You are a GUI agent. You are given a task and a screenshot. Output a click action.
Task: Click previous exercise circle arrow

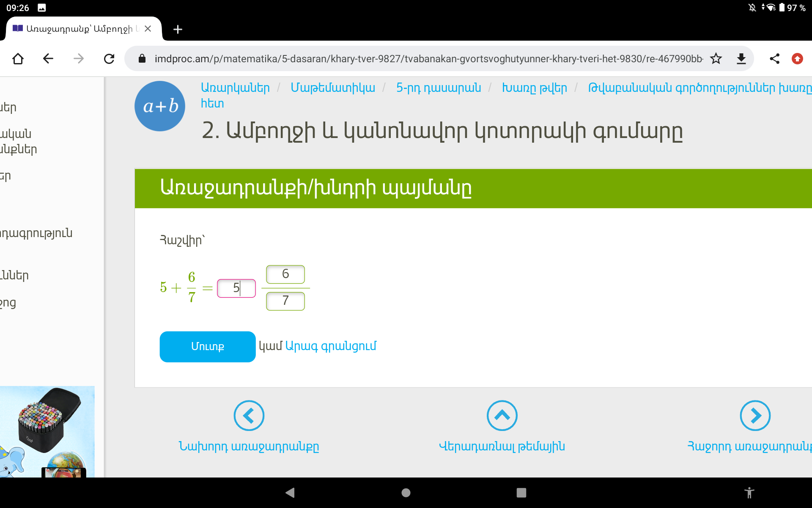pyautogui.click(x=249, y=415)
